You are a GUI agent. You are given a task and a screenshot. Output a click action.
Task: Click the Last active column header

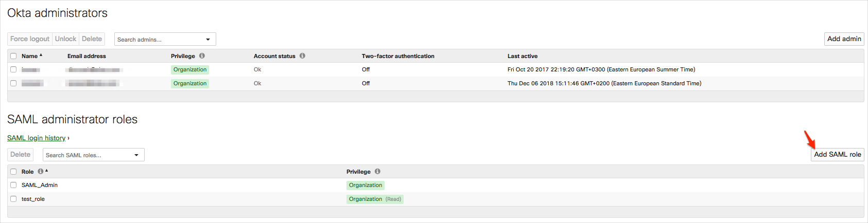(522, 56)
